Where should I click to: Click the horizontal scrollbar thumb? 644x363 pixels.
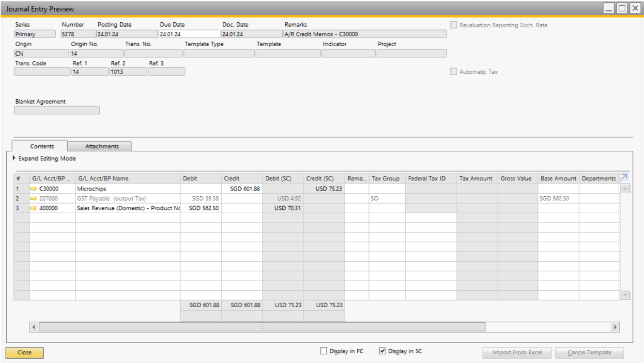click(x=262, y=327)
